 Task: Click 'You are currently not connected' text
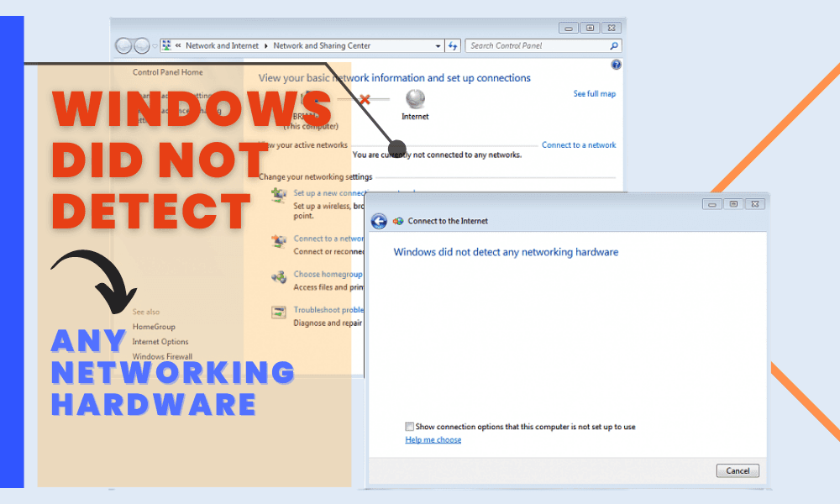[437, 155]
